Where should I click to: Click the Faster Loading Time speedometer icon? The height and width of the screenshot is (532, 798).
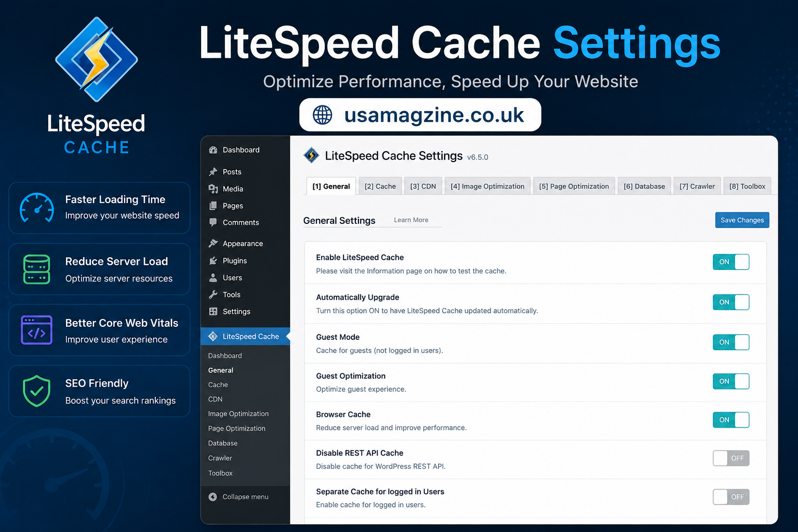pos(37,208)
